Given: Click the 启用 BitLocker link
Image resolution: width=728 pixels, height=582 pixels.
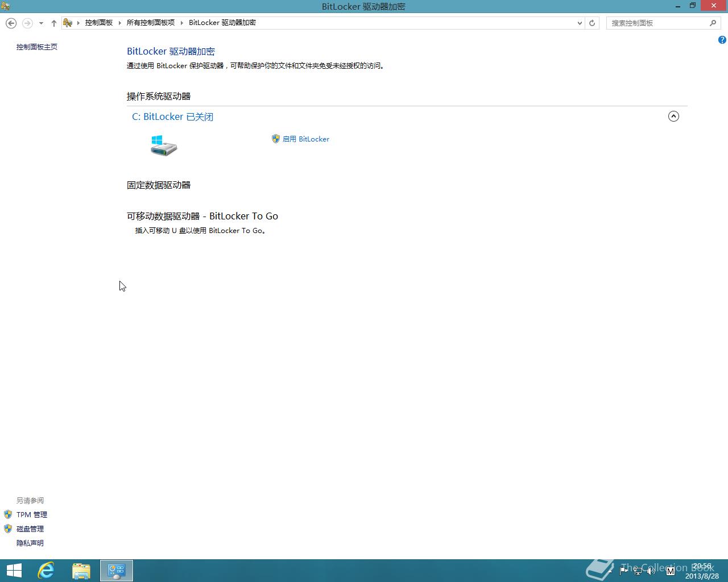Looking at the screenshot, I should [306, 139].
